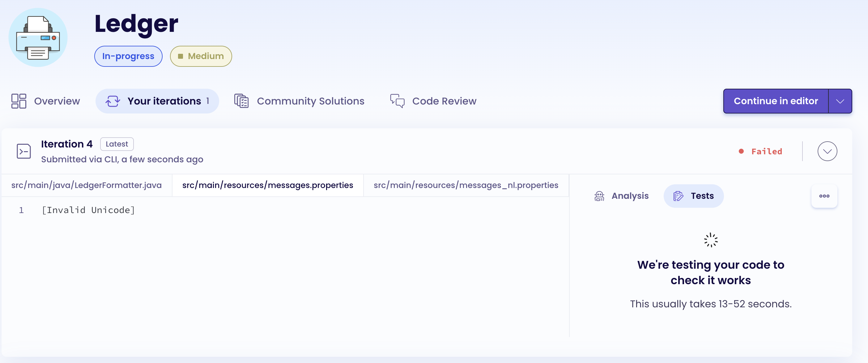Click the Overview grid icon
This screenshot has height=363, width=868.
pos(19,101)
